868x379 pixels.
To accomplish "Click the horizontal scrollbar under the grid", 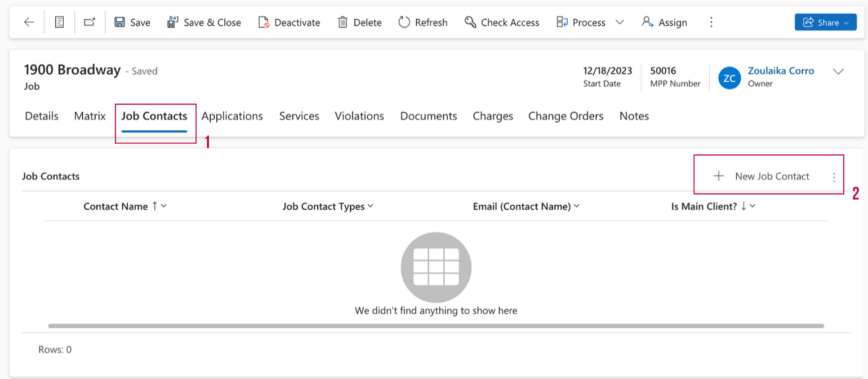I will [x=436, y=326].
